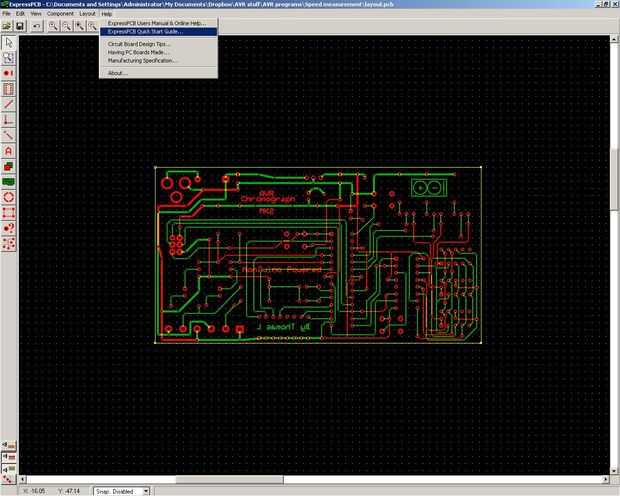This screenshot has width=620, height=496.
Task: Select the place circle or arc tool
Action: 9,197
